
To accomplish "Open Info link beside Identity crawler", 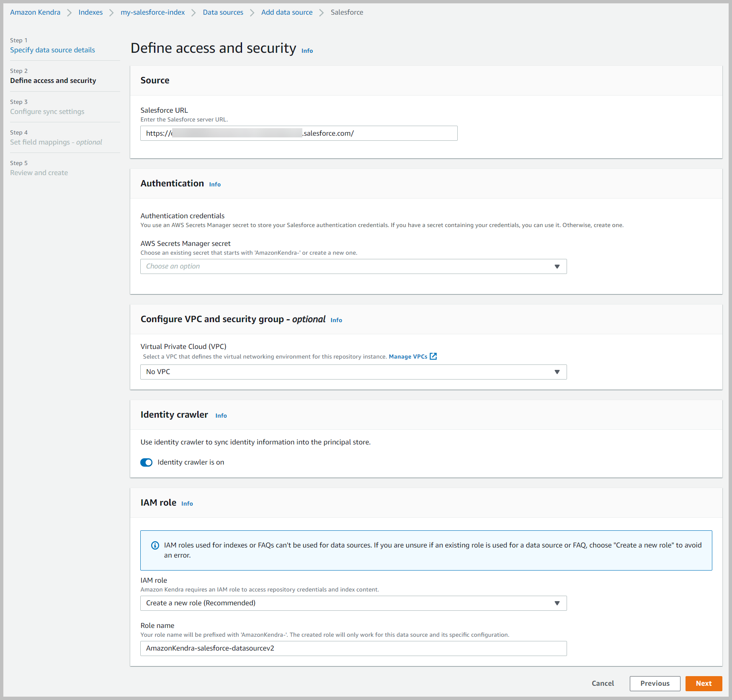I will pos(221,416).
